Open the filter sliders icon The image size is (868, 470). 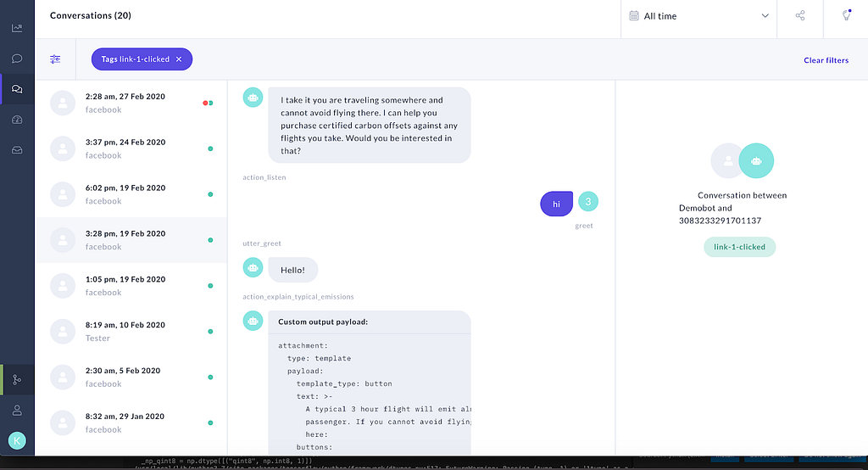(x=55, y=59)
